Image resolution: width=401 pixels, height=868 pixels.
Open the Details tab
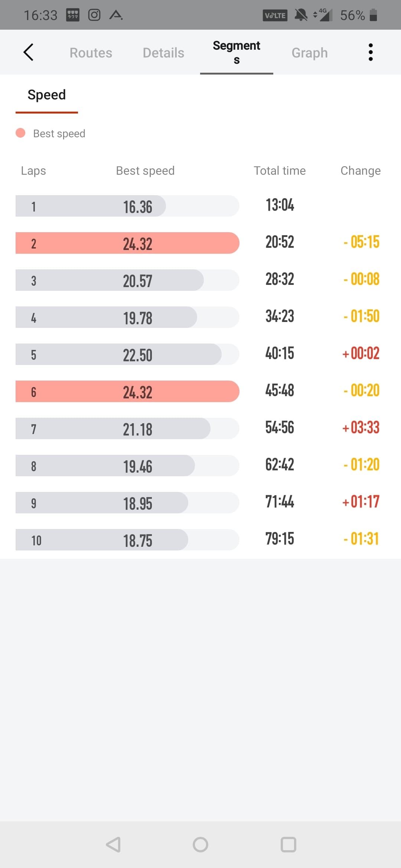163,53
